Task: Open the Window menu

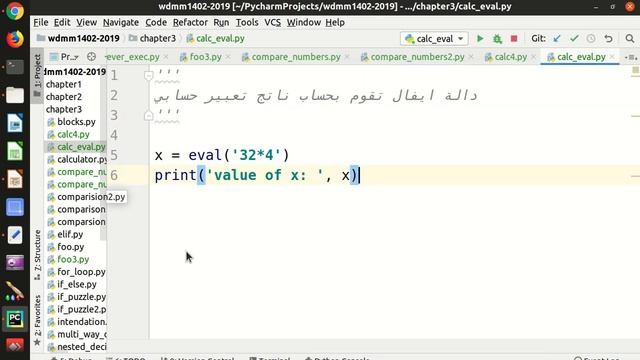Action: (x=304, y=22)
